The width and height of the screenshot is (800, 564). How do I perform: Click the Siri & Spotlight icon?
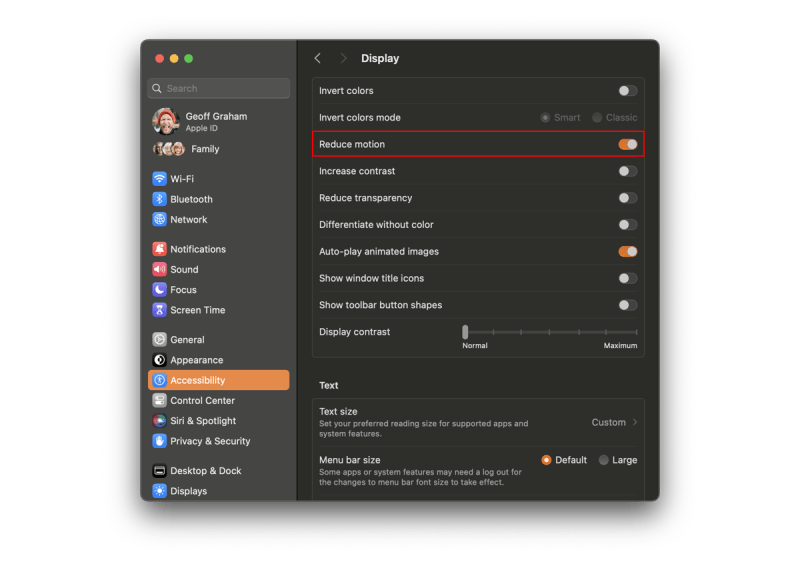click(159, 421)
